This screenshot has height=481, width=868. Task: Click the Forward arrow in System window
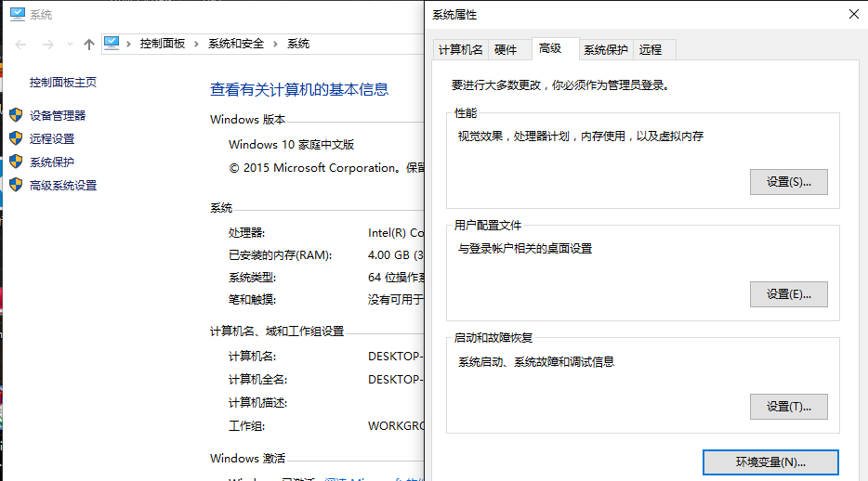pyautogui.click(x=48, y=45)
